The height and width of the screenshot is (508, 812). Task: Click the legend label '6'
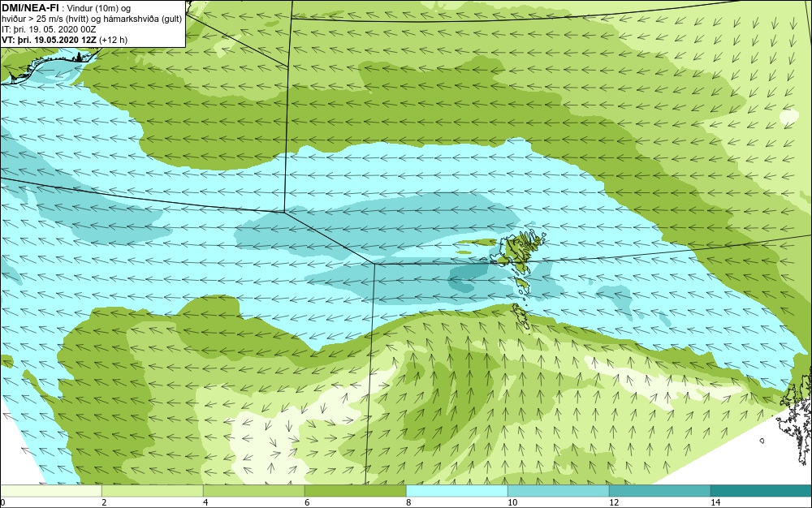(x=307, y=502)
